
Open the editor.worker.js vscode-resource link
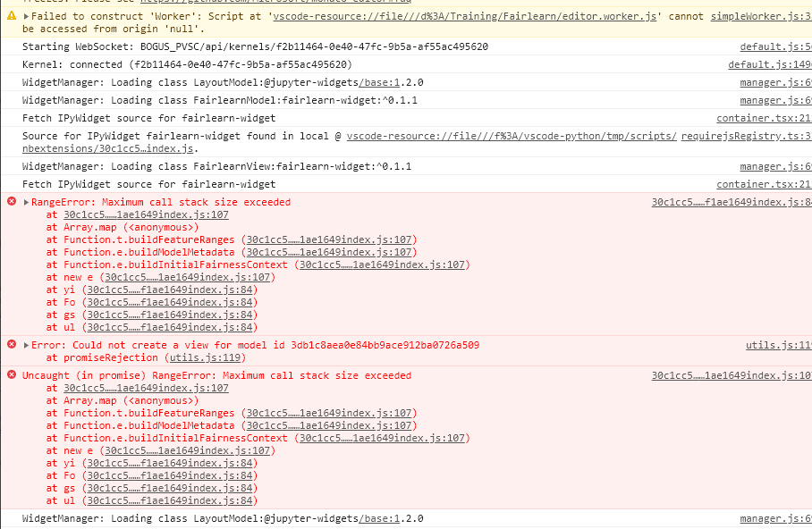tap(464, 17)
